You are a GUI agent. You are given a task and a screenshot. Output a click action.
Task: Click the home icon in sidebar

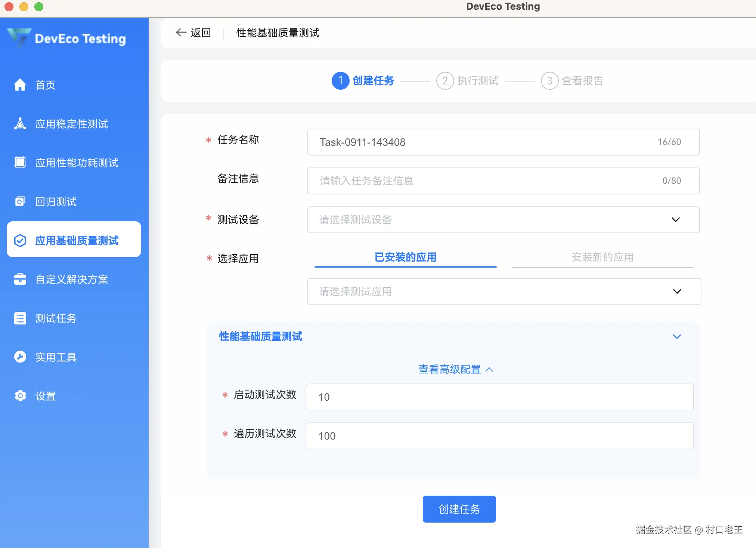tap(20, 85)
